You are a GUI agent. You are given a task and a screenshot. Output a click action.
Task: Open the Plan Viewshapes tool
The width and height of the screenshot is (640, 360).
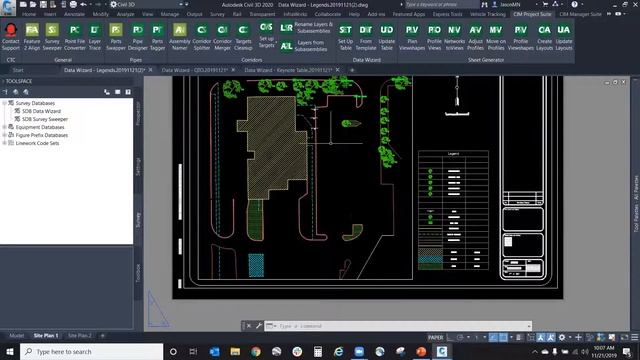tap(412, 37)
